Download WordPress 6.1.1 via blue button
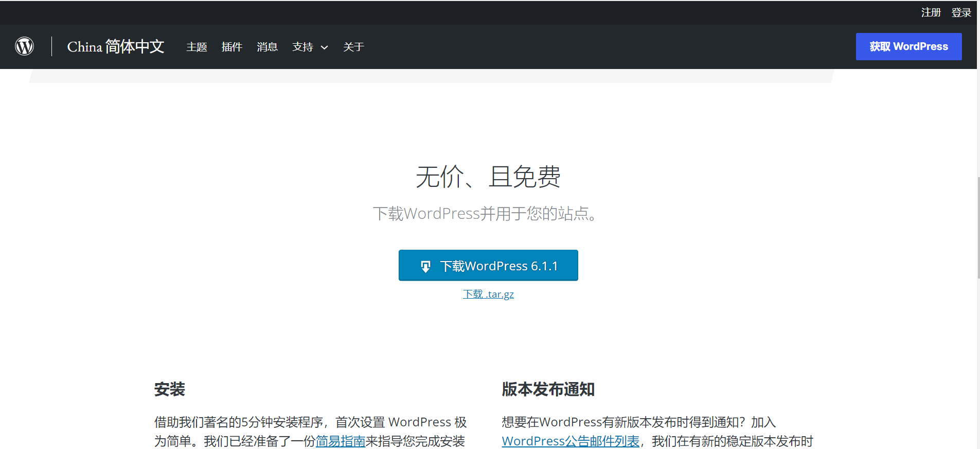The height and width of the screenshot is (449, 980). point(488,265)
